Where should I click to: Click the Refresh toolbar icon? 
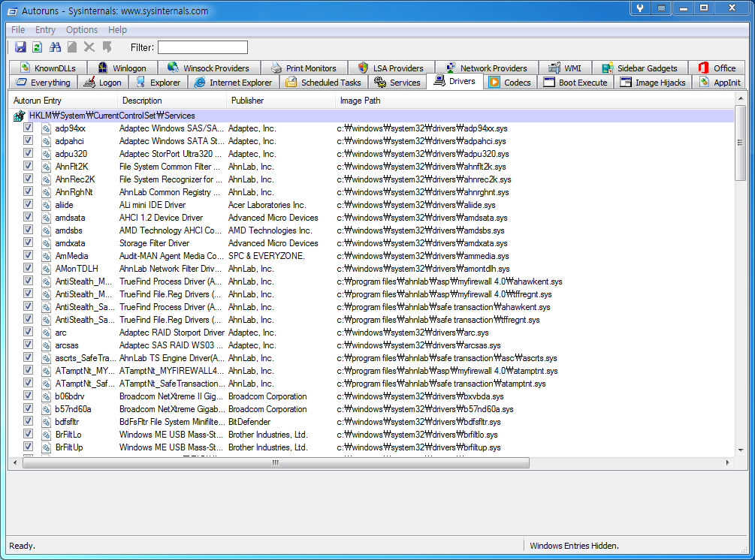point(37,47)
